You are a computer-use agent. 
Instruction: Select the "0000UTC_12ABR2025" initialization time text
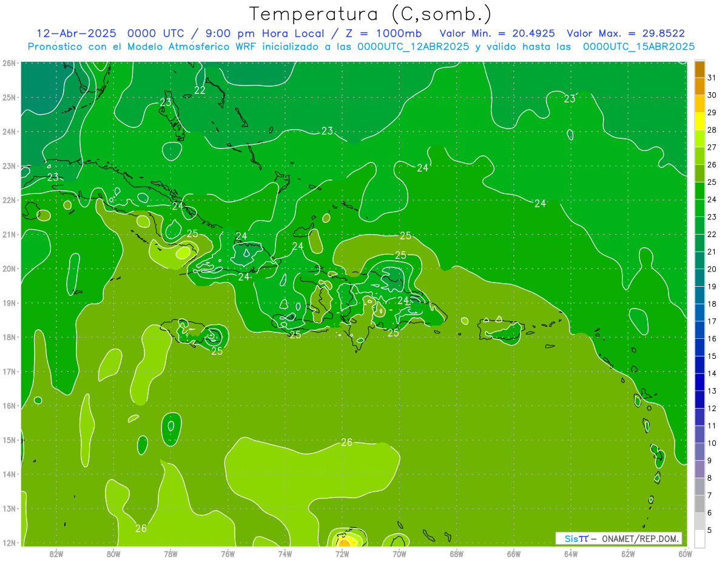point(413,47)
